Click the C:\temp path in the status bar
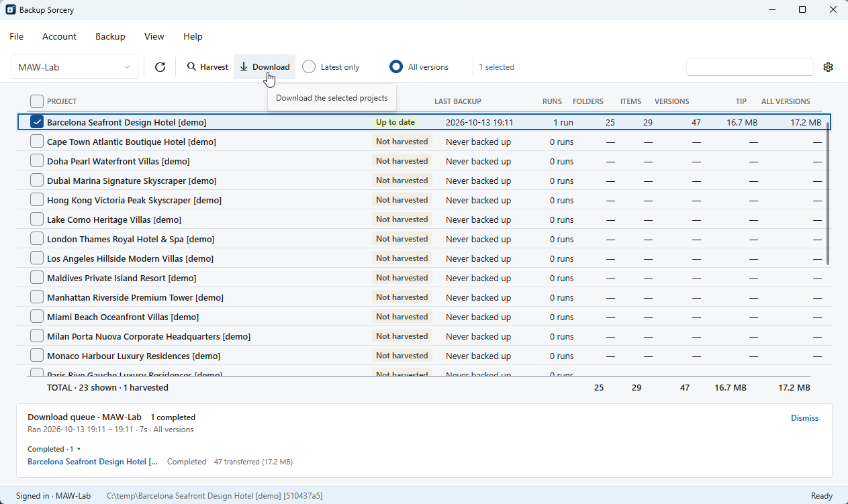Viewport: 848px width, 504px height. coord(215,496)
